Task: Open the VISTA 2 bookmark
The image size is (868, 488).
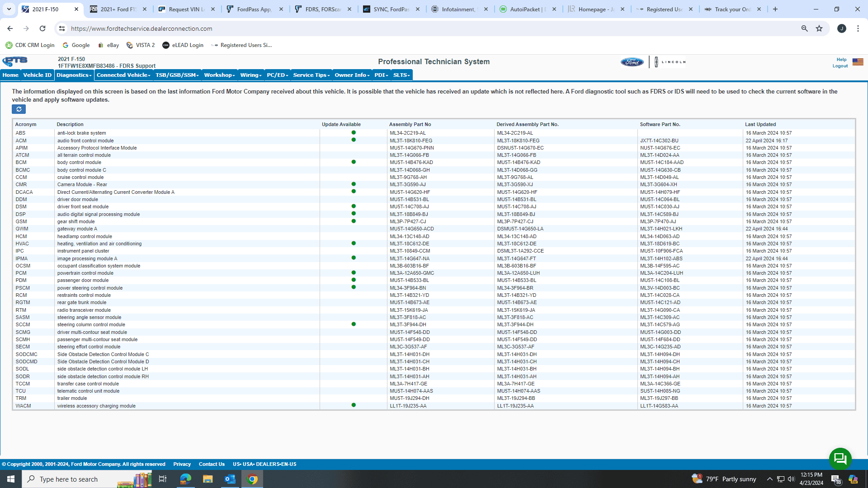Action: pos(141,45)
